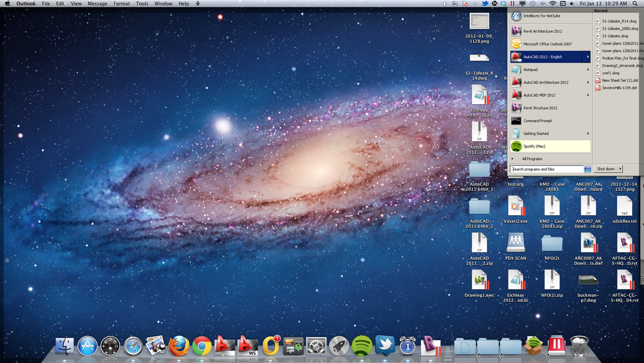Open the Window menu
The width and height of the screenshot is (644, 363).
point(163,4)
